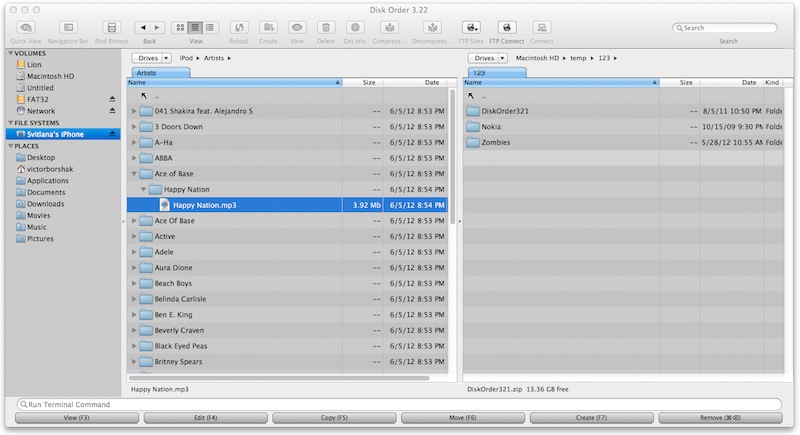Collapse the VOLUMES sidebar section
The width and height of the screenshot is (800, 435).
tap(11, 53)
